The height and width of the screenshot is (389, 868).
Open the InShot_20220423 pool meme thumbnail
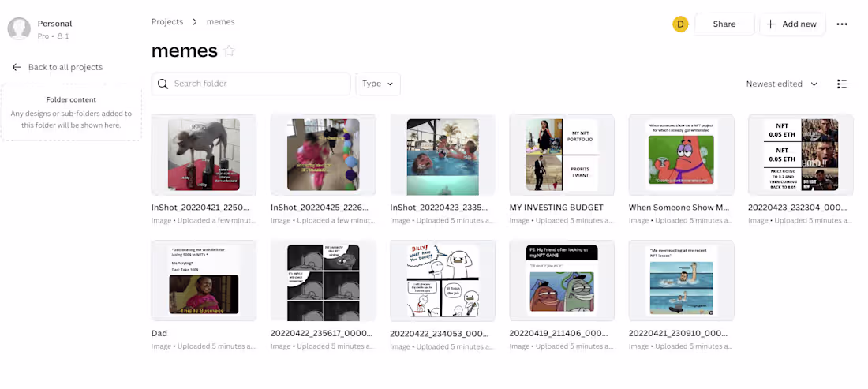point(443,155)
